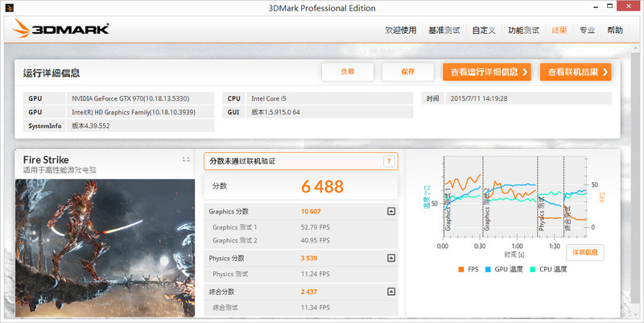644x323 pixels.
Task: Collapse the Physics 分数 section
Action: [x=391, y=258]
